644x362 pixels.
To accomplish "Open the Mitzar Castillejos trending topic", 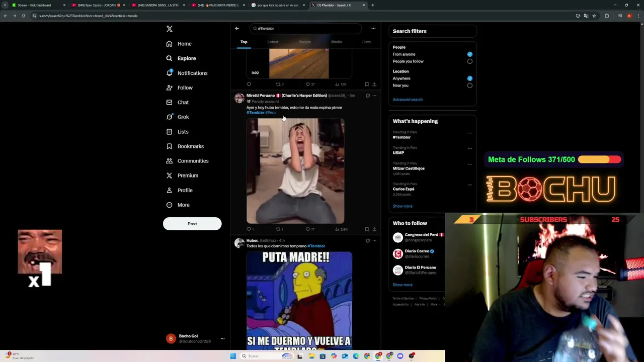I will (409, 168).
